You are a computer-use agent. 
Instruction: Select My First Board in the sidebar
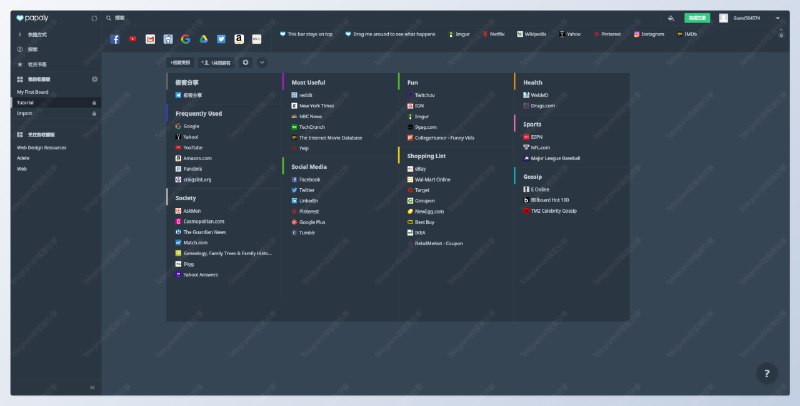34,92
